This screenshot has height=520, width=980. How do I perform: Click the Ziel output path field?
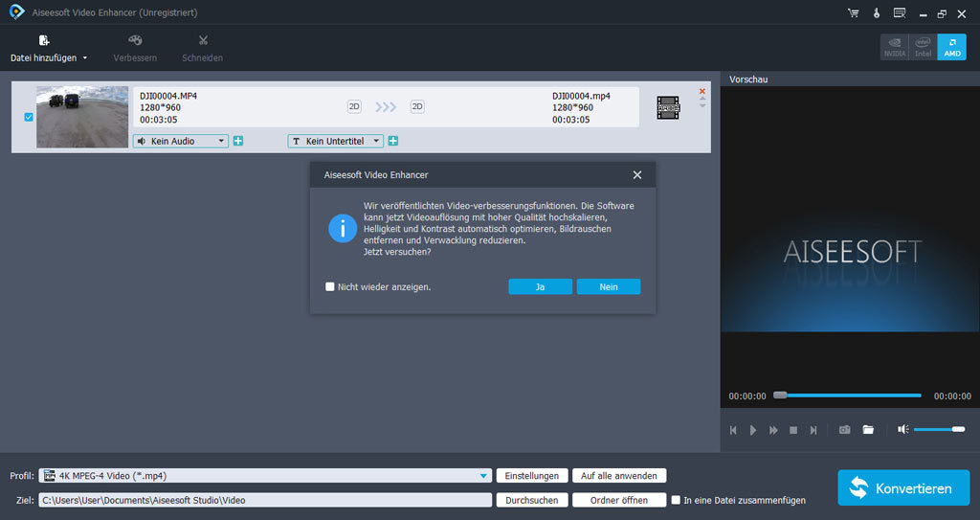265,500
